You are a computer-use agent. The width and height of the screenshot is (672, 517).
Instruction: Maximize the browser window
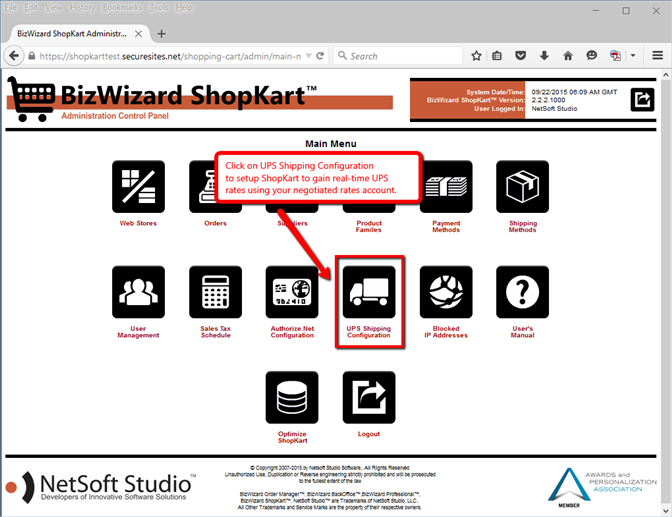626,11
